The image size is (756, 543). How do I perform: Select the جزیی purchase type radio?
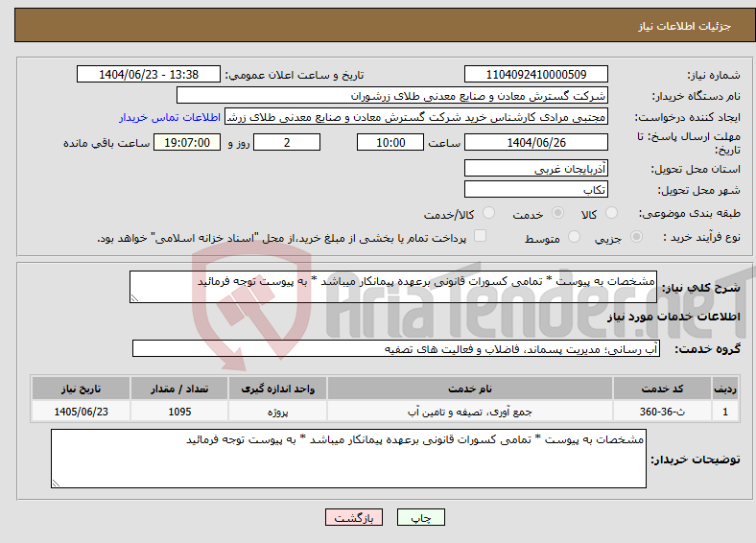tap(636, 237)
